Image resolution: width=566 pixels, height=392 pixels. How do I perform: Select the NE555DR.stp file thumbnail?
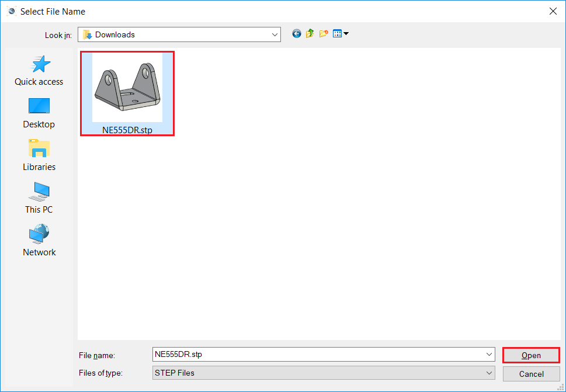click(127, 88)
